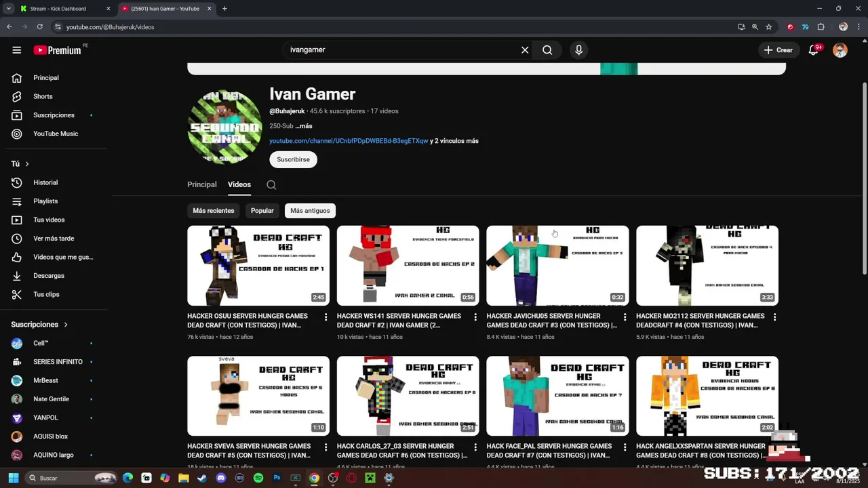Expand channel description with ...más
Screen dimensions: 868x488
[304, 126]
